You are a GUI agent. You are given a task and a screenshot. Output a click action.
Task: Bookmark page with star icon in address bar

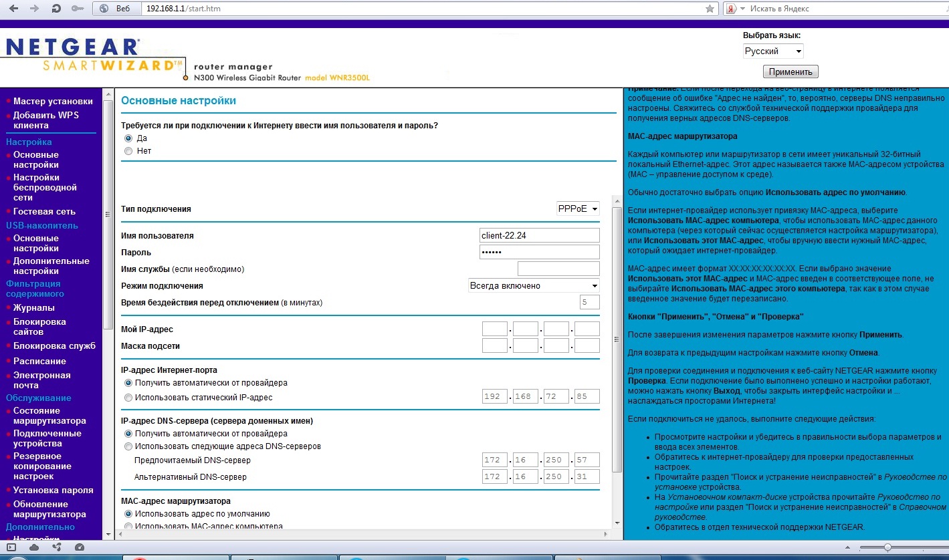coord(710,9)
